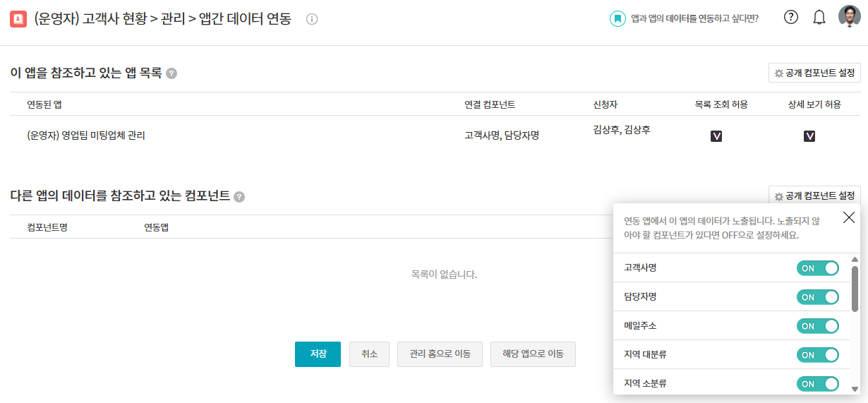Open the help question mark icon

tap(791, 18)
